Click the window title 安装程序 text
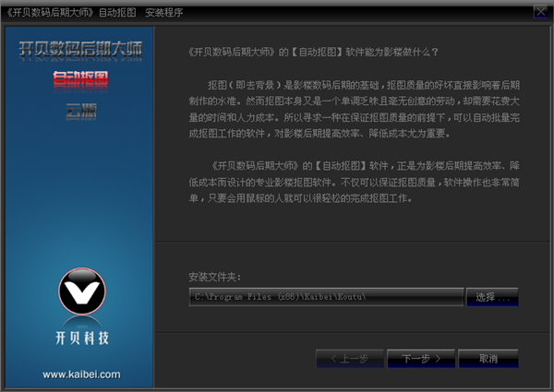Viewport: 554px width, 392px height. point(164,12)
